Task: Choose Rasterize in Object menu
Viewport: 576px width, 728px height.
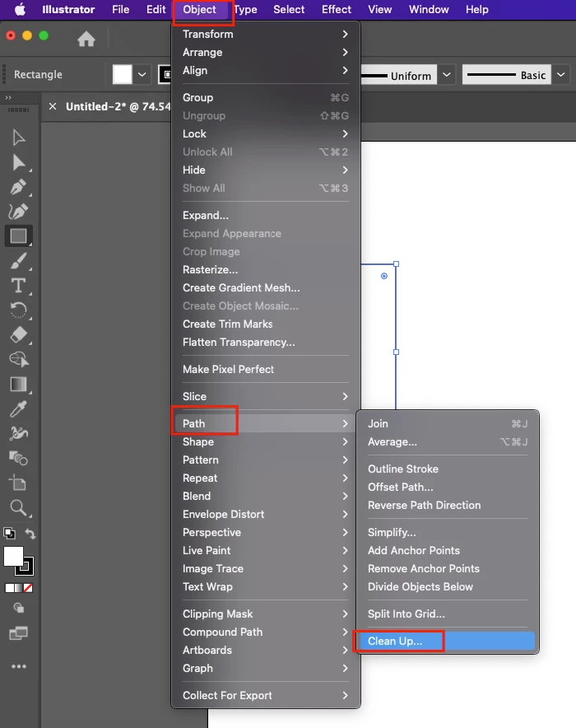Action: coord(265,270)
